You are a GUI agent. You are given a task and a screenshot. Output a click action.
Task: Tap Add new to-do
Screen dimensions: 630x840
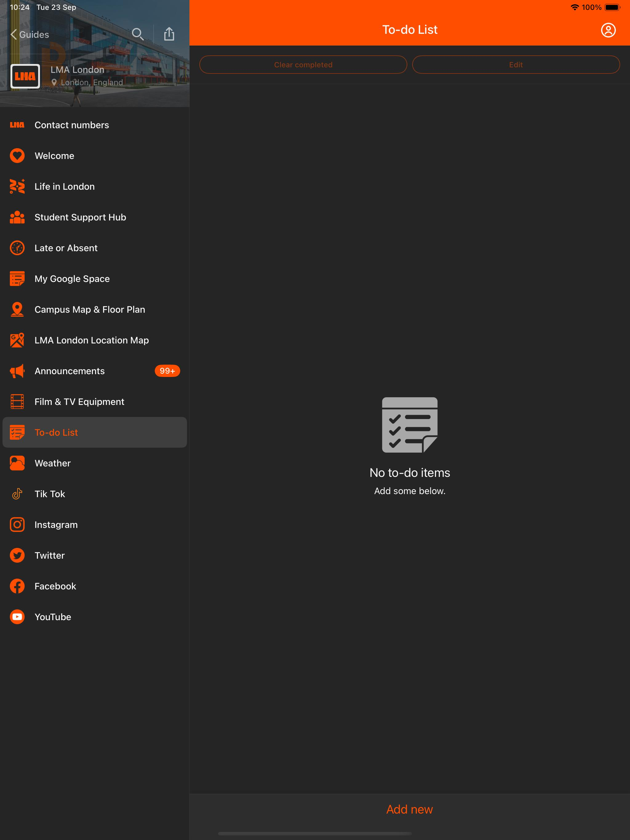tap(410, 809)
